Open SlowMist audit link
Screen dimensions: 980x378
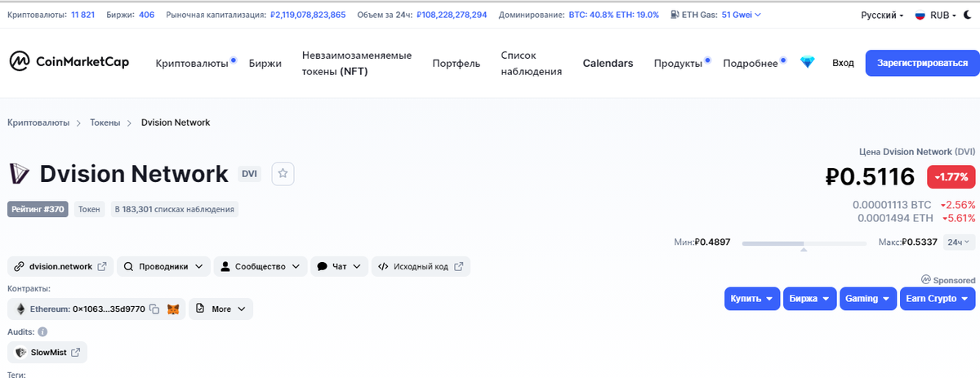coord(47,353)
